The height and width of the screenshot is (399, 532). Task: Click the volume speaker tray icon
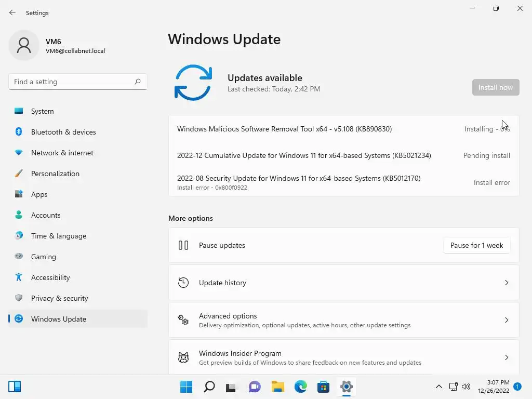coord(466,387)
